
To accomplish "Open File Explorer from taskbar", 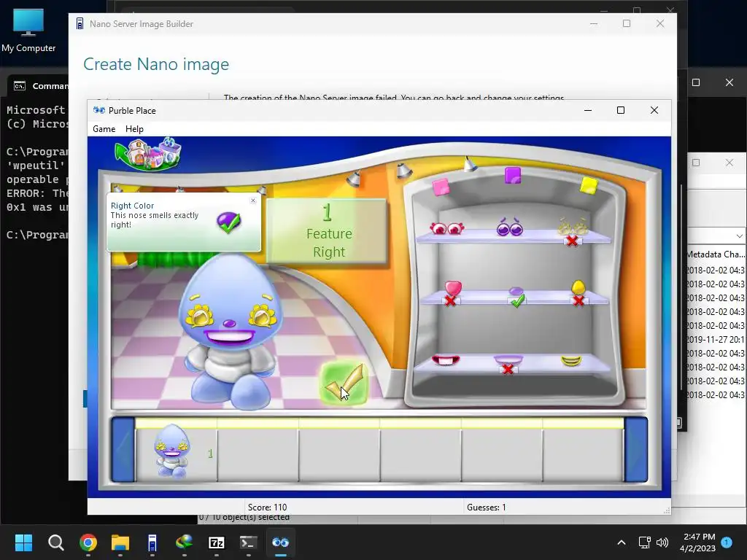I will 120,542.
